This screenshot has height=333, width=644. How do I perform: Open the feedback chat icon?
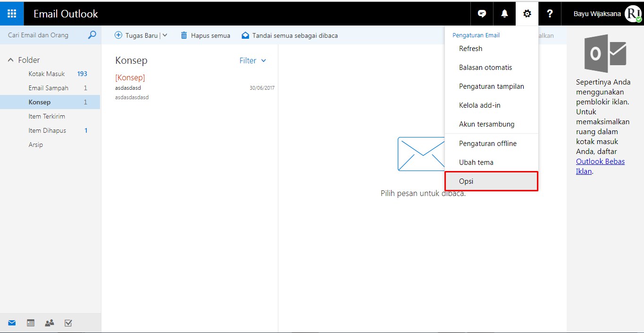click(x=481, y=13)
